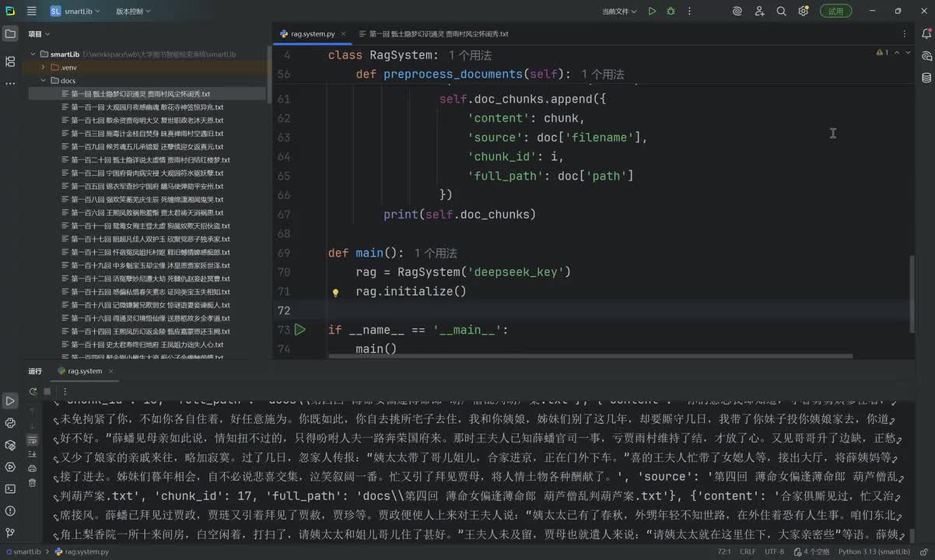Select 第一百二十回 甄士隐详说太虚情 file in tree
Screen dimensions: 935x560
[x=150, y=160]
